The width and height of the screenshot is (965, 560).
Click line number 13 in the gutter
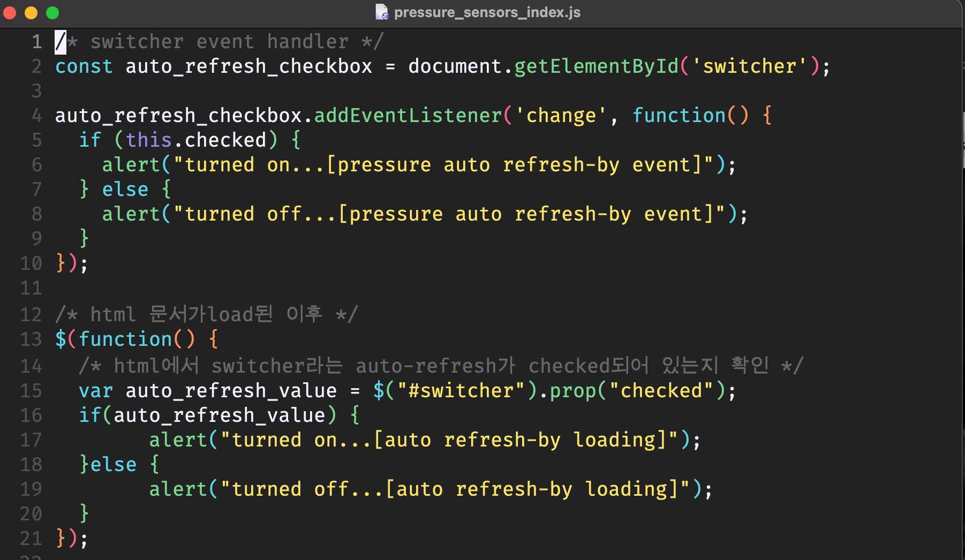pos(31,339)
